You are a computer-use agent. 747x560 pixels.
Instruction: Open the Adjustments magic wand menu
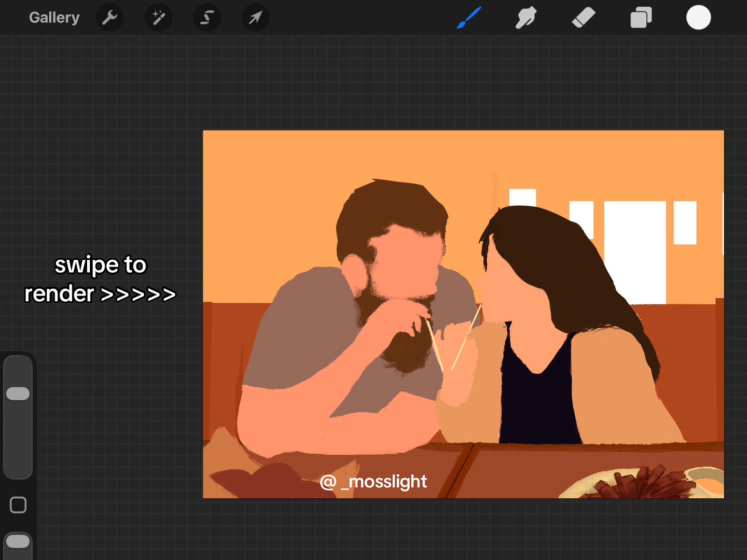(x=158, y=18)
